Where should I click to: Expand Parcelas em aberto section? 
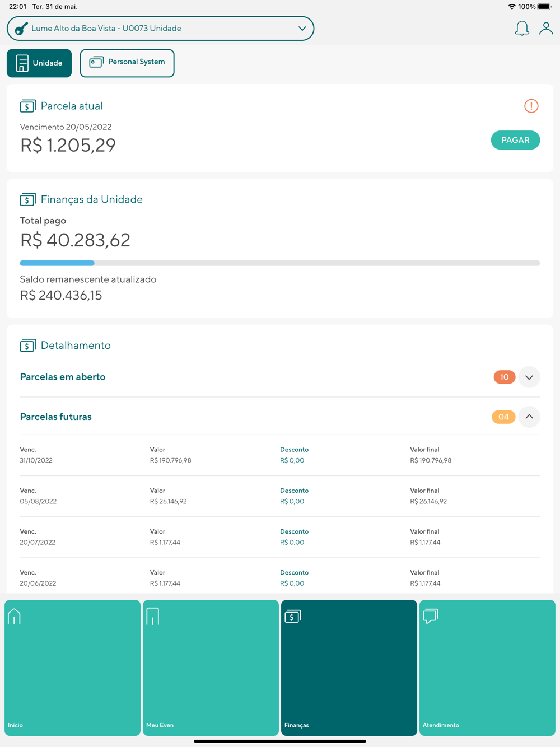click(529, 377)
